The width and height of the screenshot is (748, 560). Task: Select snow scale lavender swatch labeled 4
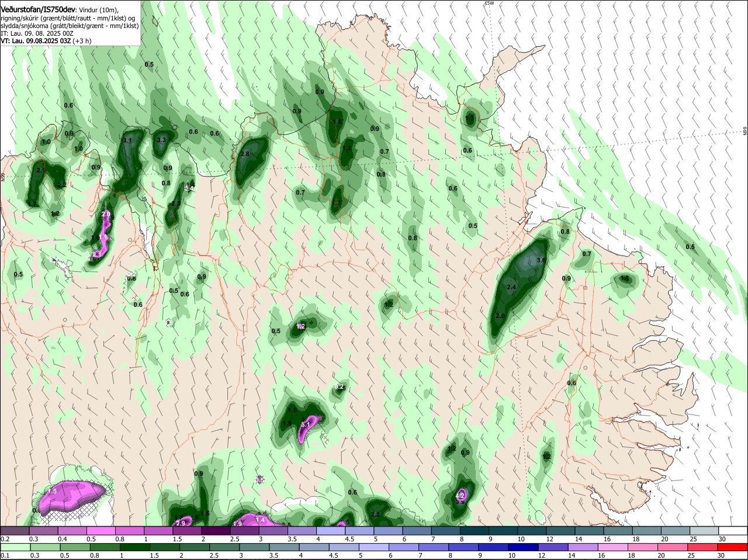[331, 530]
